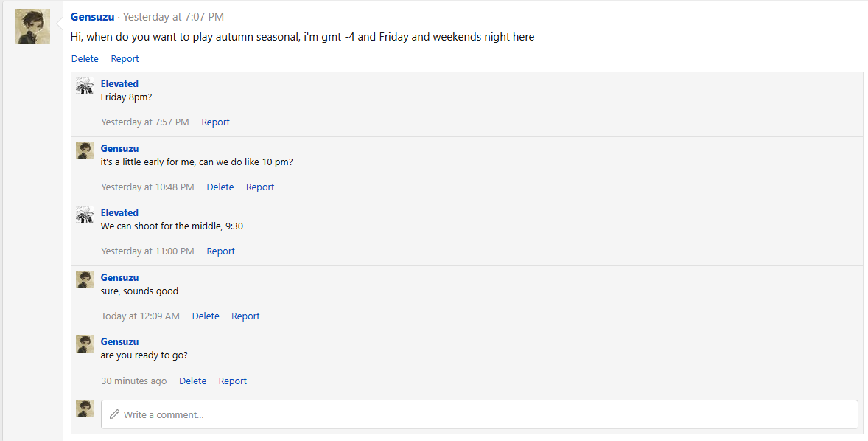
Task: Delete the "are you ready to go?" comment
Action: [x=192, y=381]
